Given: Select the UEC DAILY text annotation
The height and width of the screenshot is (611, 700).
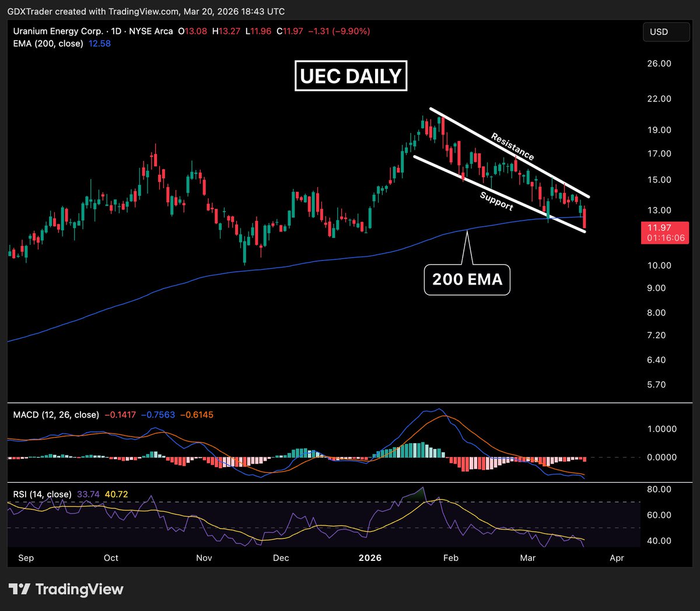Looking at the screenshot, I should click(350, 75).
